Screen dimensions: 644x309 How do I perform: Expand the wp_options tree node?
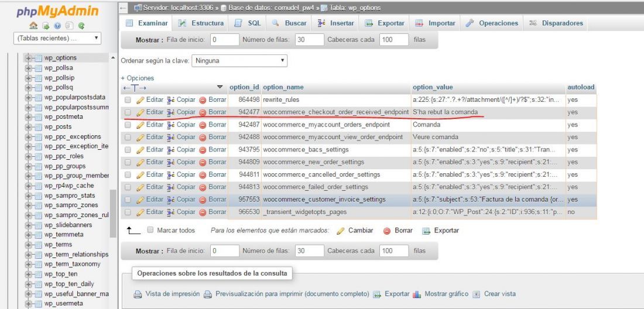click(28, 58)
